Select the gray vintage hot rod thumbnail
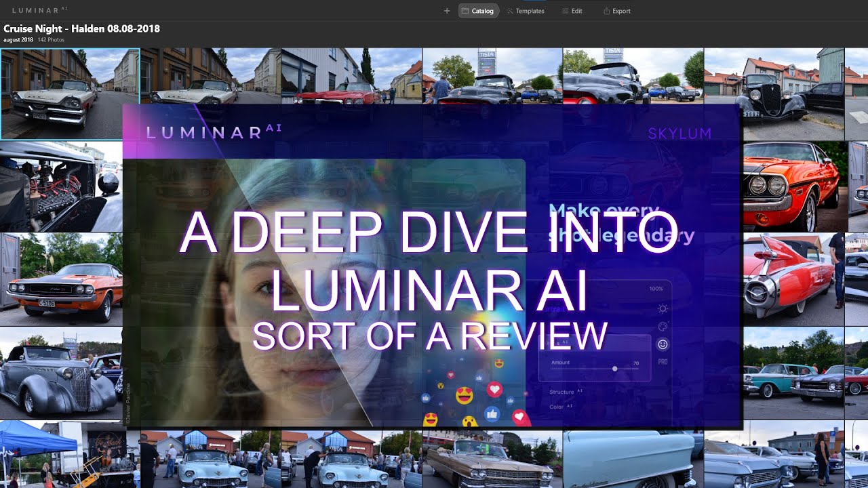The height and width of the screenshot is (488, 868). coord(61,373)
